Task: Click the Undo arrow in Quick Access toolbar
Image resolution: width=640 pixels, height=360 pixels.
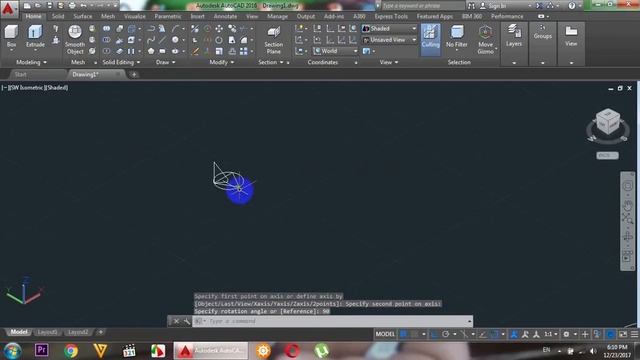Action: pyautogui.click(x=83, y=6)
